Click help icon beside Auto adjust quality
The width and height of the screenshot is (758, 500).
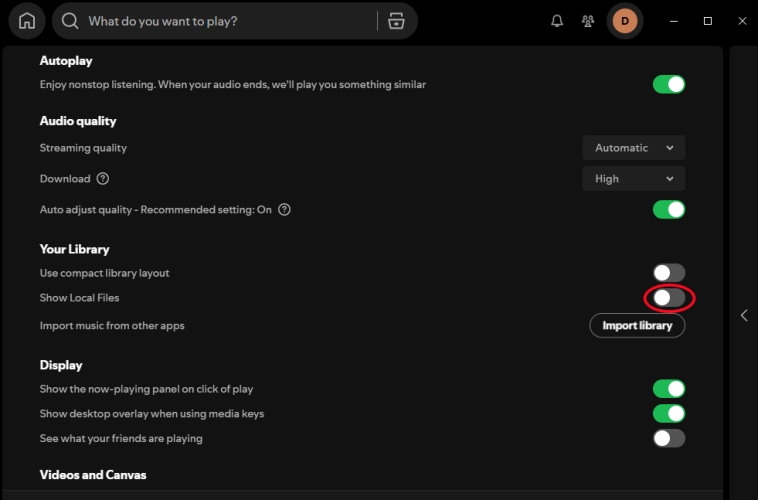[x=284, y=209]
